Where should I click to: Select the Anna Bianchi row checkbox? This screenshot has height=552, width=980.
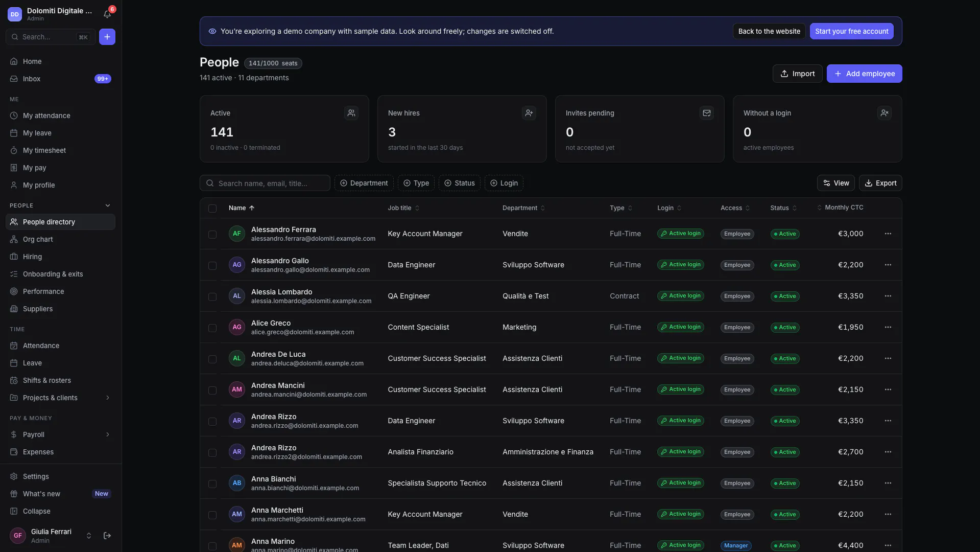tap(212, 484)
